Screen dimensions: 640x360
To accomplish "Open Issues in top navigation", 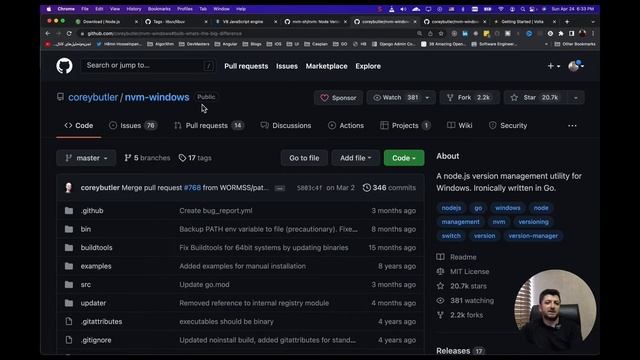I will pos(287,66).
